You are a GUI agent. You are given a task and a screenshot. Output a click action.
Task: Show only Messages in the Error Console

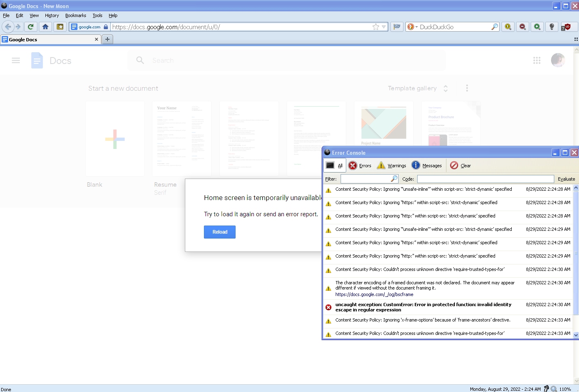click(x=427, y=165)
